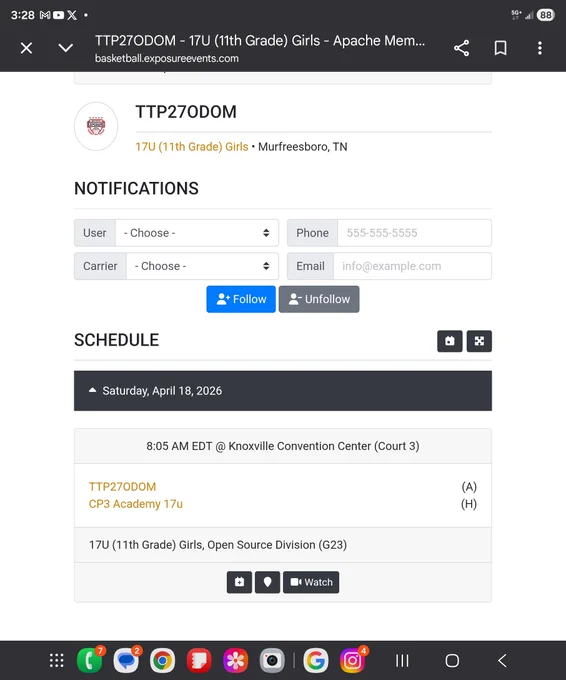Open game location map pin button

(268, 582)
